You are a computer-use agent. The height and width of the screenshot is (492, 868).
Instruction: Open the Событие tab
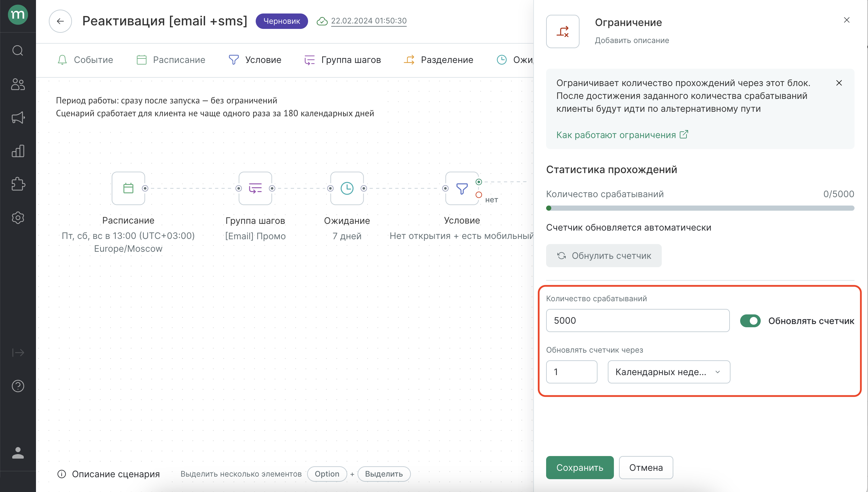[x=93, y=60]
